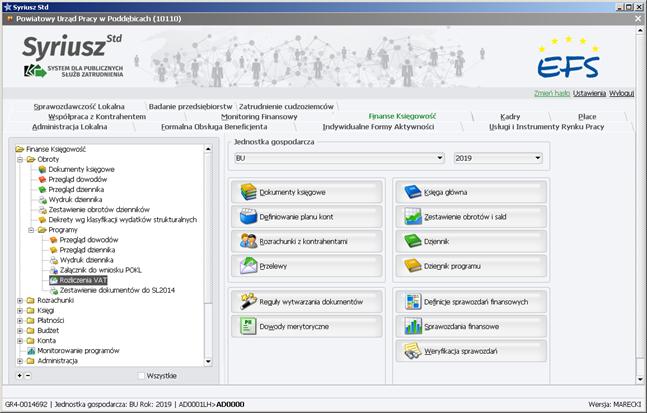Click green icon beside Obroty Przegląd dziennika

tap(42, 189)
